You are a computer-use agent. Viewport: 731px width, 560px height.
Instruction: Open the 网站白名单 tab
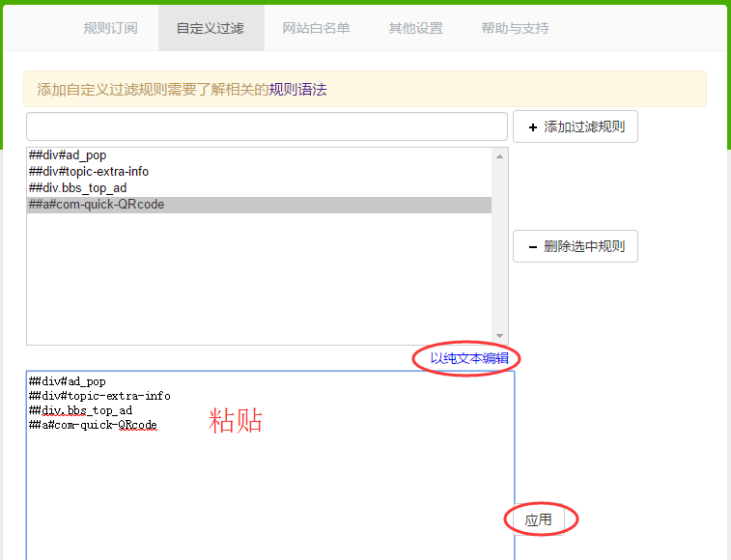coord(316,28)
